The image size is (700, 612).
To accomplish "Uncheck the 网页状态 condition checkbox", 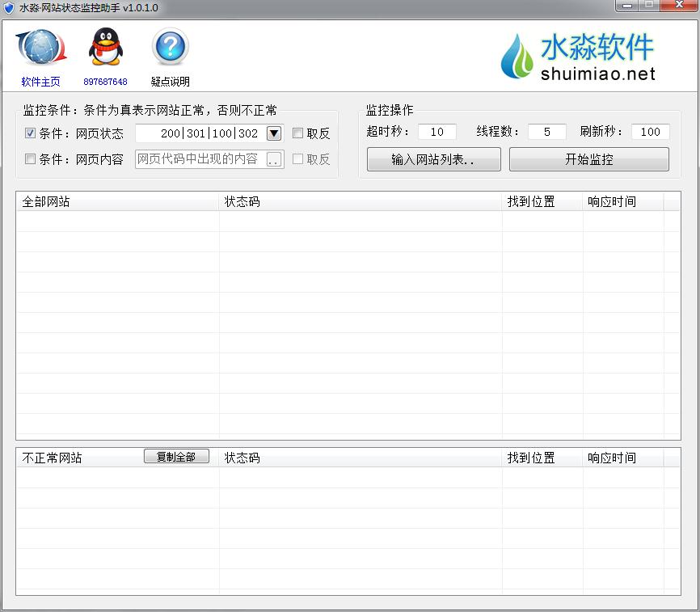I will pyautogui.click(x=30, y=133).
